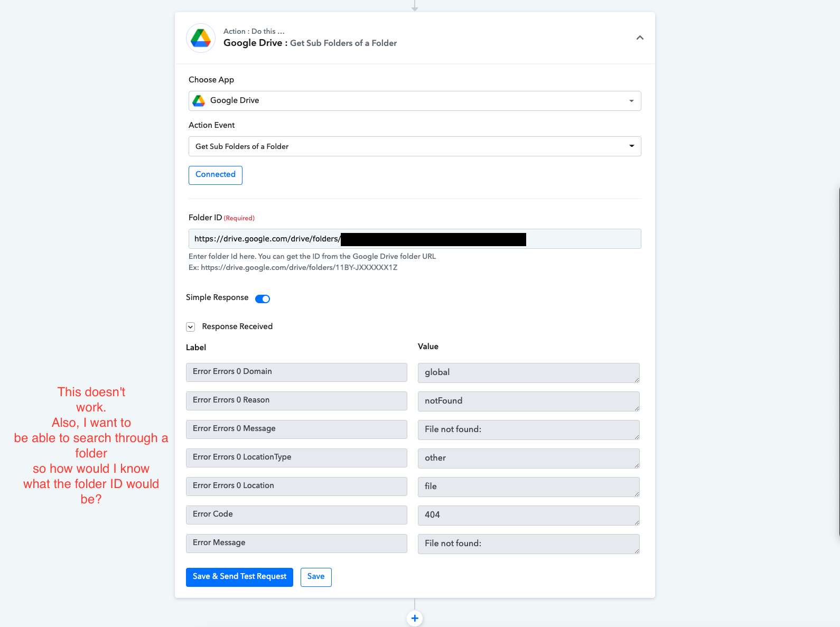840x627 pixels.
Task: Toggle the Simple Response switch
Action: [x=263, y=299]
